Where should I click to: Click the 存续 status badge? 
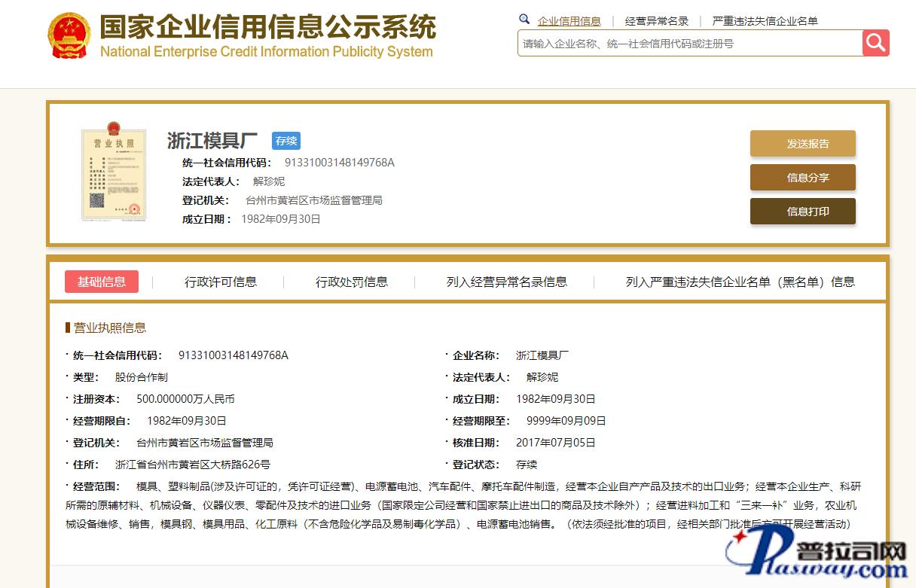coord(286,141)
